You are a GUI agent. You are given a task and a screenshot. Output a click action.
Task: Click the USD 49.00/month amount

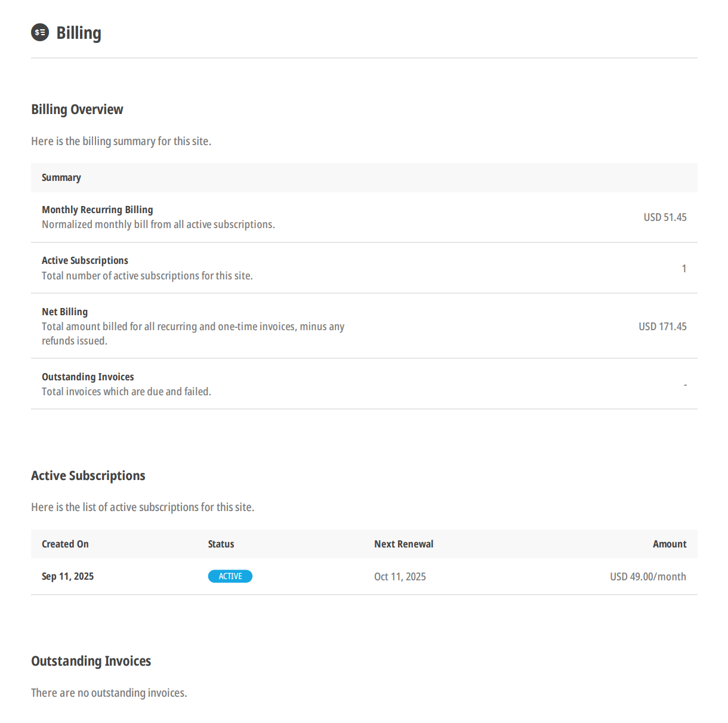click(647, 577)
